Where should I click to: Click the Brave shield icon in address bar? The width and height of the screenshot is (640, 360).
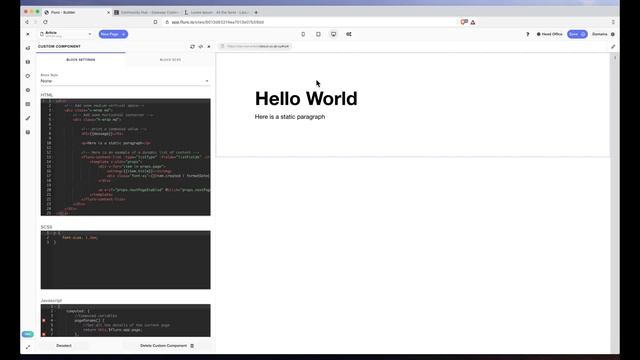(x=464, y=22)
